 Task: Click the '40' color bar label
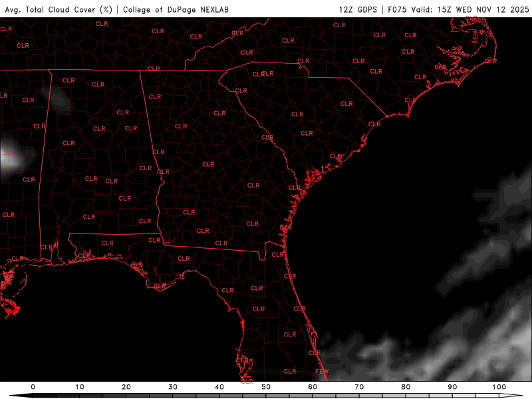(219, 387)
